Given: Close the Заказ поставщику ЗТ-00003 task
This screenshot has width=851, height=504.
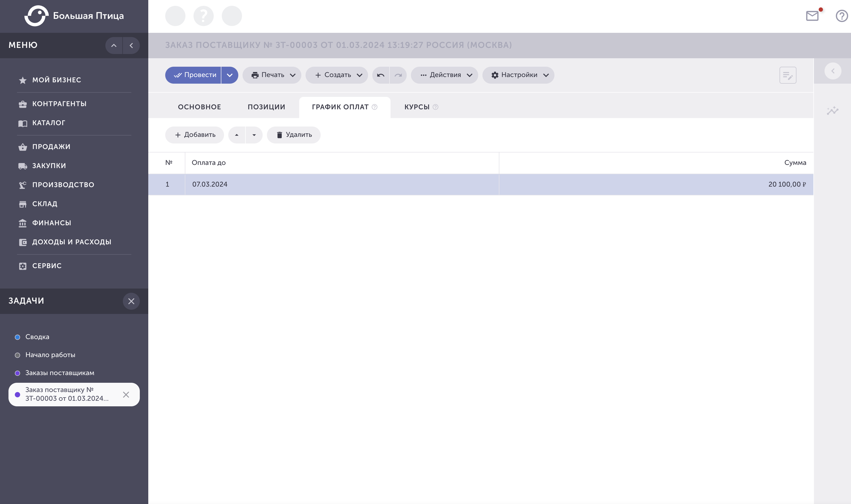Looking at the screenshot, I should point(126,395).
